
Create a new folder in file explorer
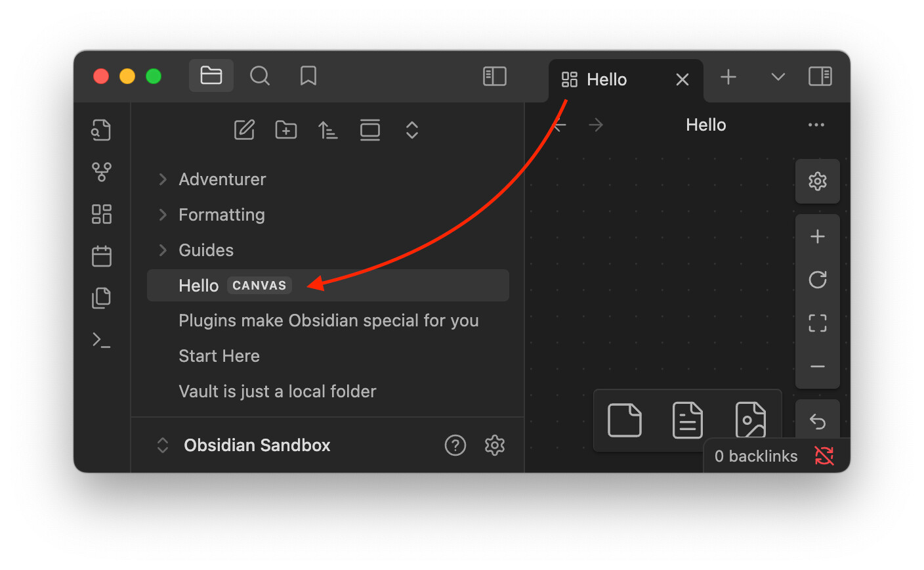pyautogui.click(x=286, y=130)
